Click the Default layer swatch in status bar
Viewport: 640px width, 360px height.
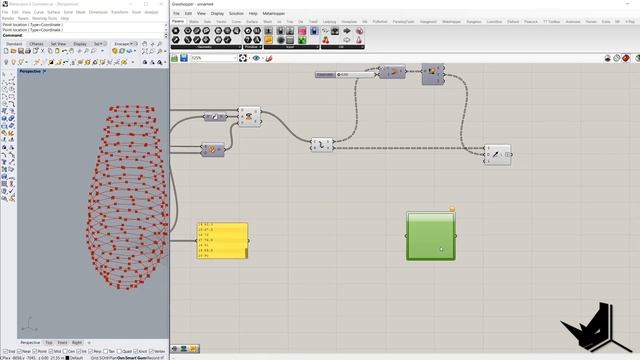pos(68,358)
